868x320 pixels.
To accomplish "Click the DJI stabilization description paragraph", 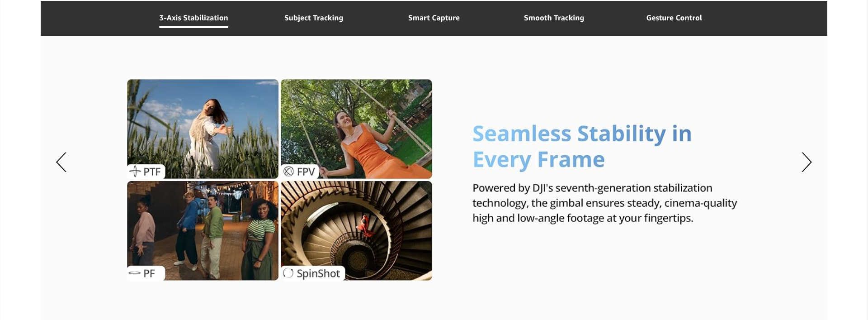I will coord(604,203).
